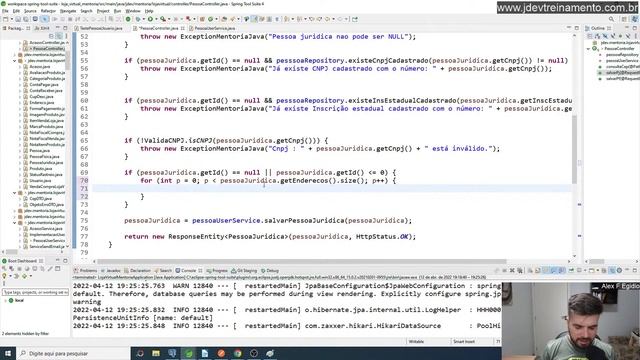
Task: Open Pessoa.java in Package Explorer
Action: pos(40,151)
